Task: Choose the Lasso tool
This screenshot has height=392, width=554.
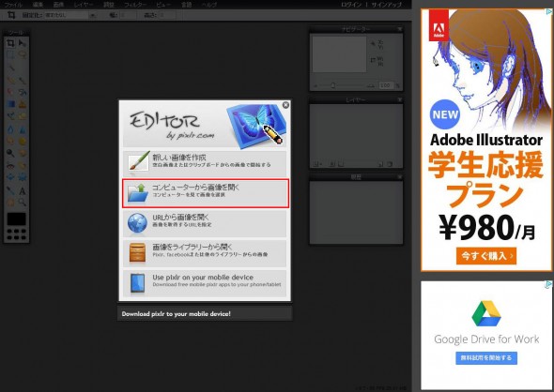Action: (22, 54)
